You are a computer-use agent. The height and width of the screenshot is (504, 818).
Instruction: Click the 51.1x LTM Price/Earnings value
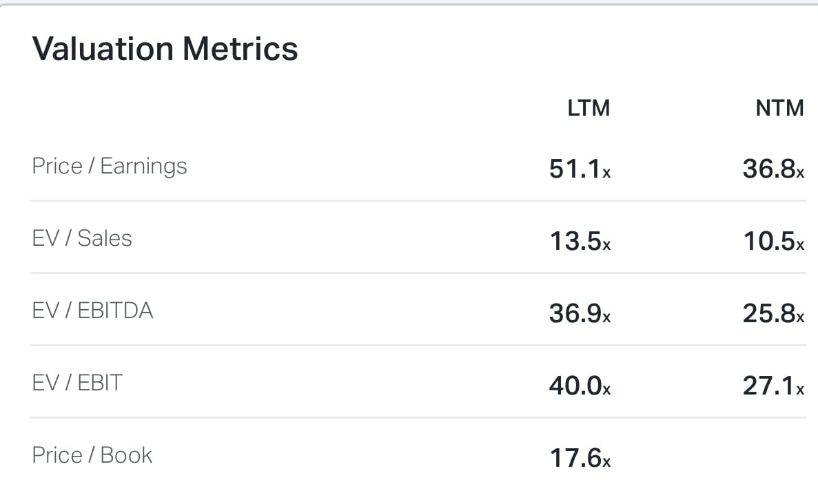[580, 169]
